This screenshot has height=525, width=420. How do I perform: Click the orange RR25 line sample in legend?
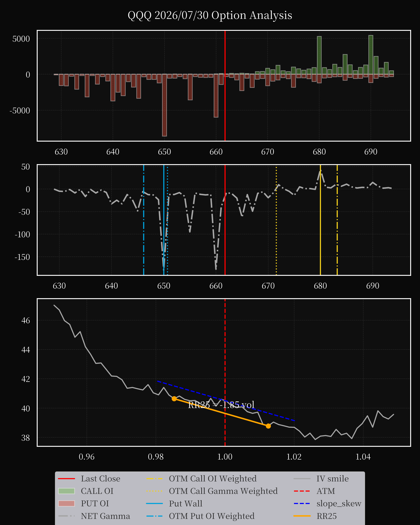[x=302, y=516]
